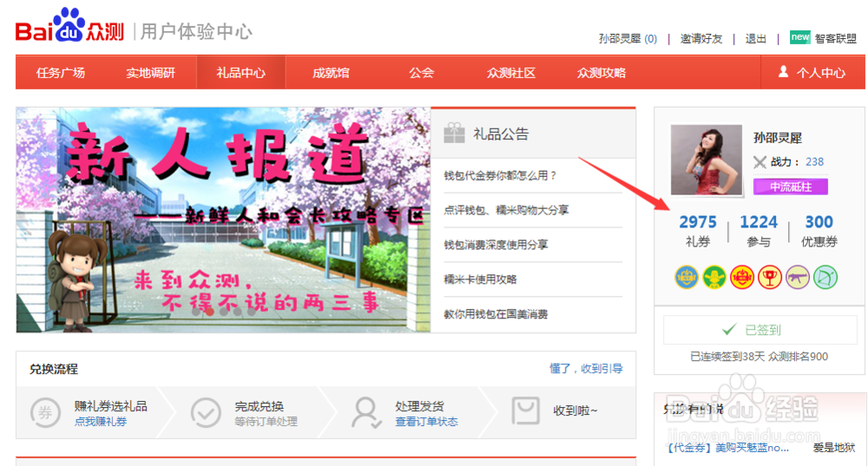Select the green hat achievement badge
This screenshot has width=868, height=466.
click(714, 277)
